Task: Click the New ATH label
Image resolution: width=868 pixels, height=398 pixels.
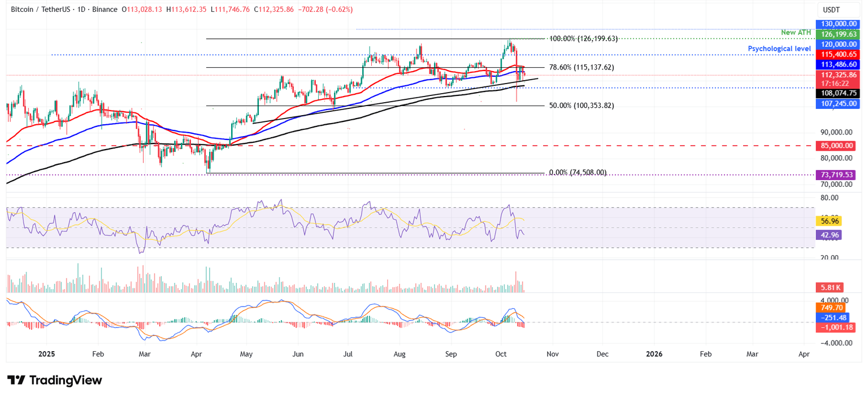Action: (797, 32)
